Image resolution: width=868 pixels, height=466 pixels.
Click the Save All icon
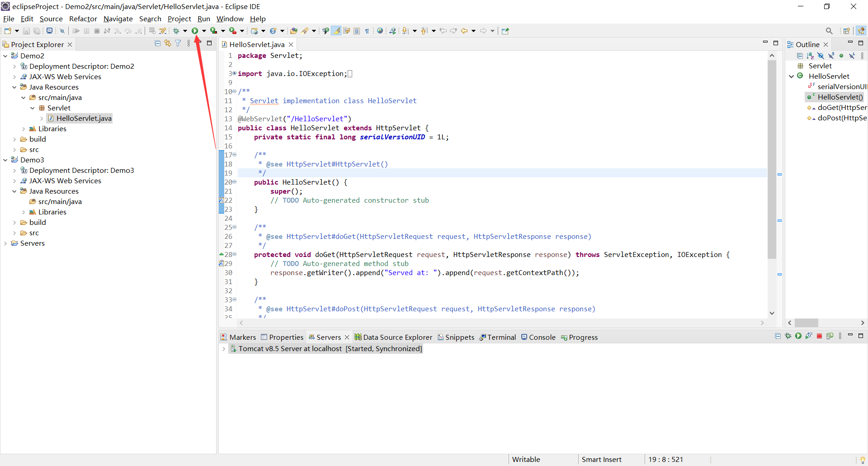pos(37,31)
